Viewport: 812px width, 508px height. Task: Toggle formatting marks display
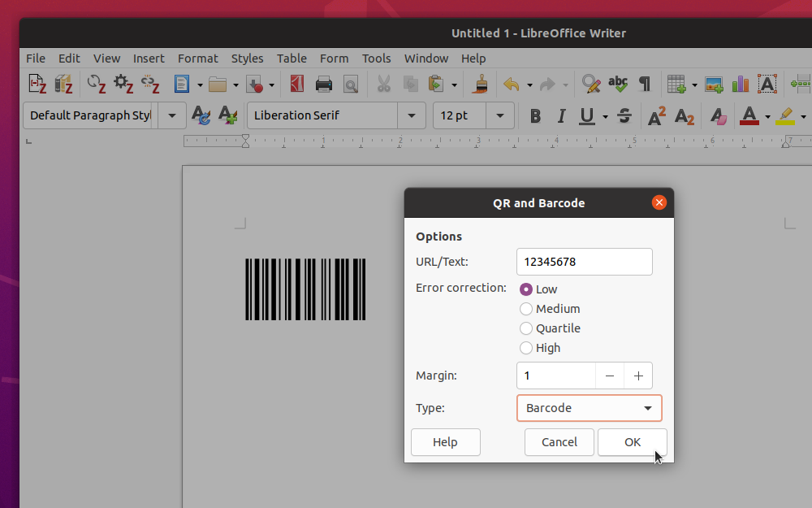pos(644,84)
